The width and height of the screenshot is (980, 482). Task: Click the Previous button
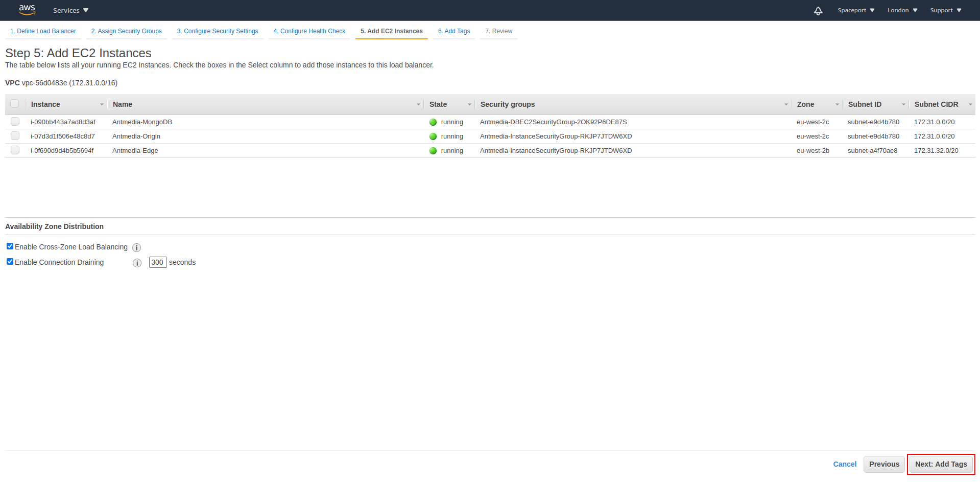[x=884, y=464]
